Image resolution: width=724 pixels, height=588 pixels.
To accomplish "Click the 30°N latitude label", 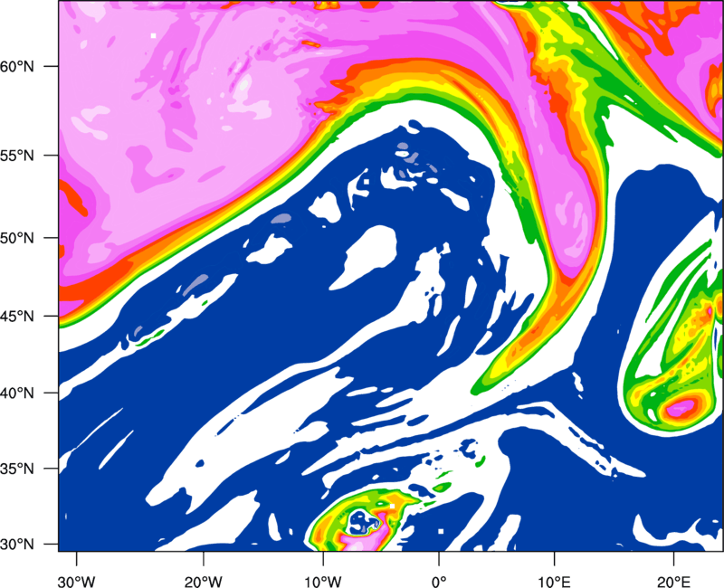I will 17,545.
